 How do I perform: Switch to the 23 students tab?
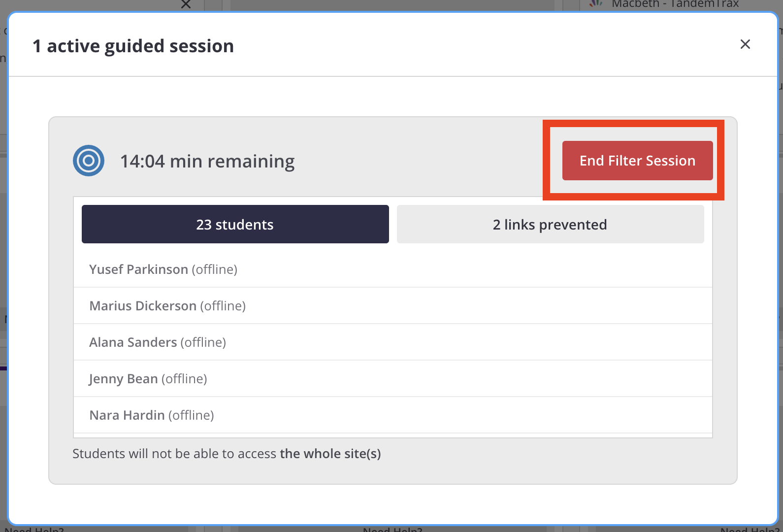pos(235,224)
